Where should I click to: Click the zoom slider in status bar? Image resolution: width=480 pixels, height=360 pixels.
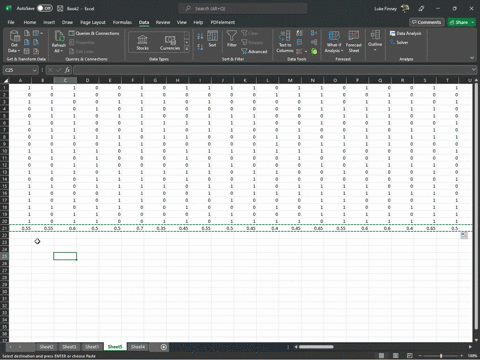pyautogui.click(x=441, y=356)
